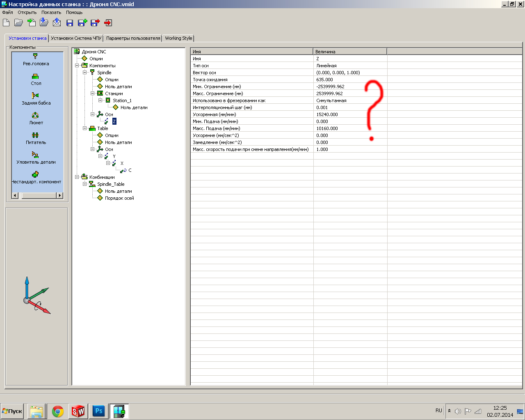Select the C axis node in tree
Screen dimensions: 525x420
(130, 170)
